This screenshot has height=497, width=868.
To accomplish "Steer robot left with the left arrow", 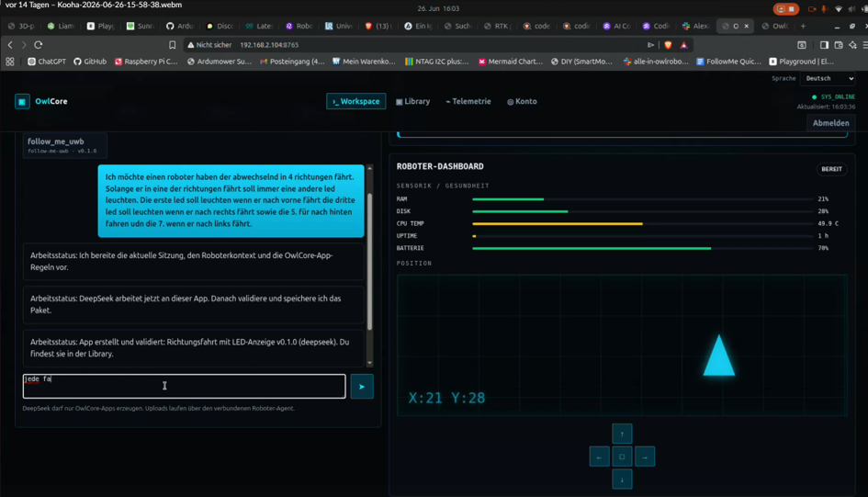I will click(x=600, y=457).
